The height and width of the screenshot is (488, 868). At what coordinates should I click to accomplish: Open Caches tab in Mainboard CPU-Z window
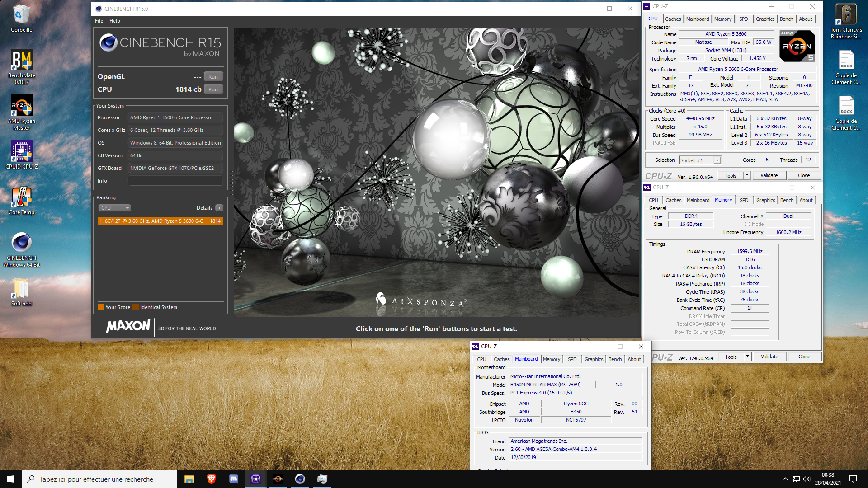pos(501,359)
